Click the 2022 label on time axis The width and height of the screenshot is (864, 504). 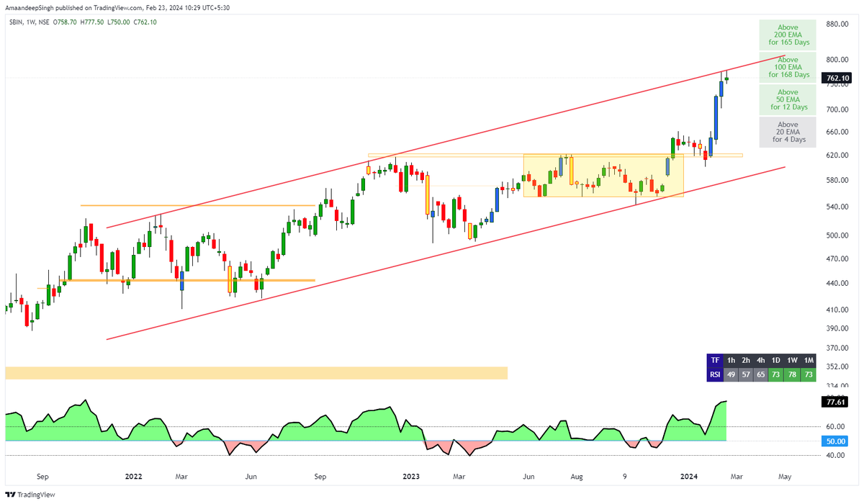pos(132,476)
